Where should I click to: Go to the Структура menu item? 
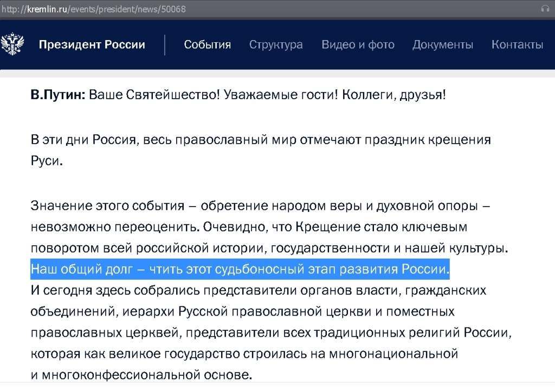276,44
